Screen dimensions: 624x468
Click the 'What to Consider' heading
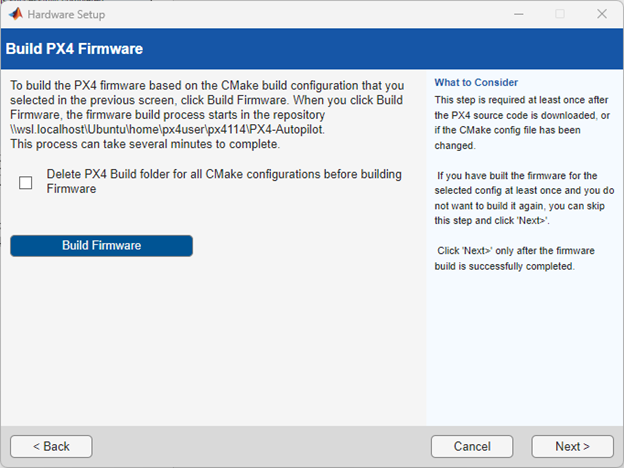point(476,83)
